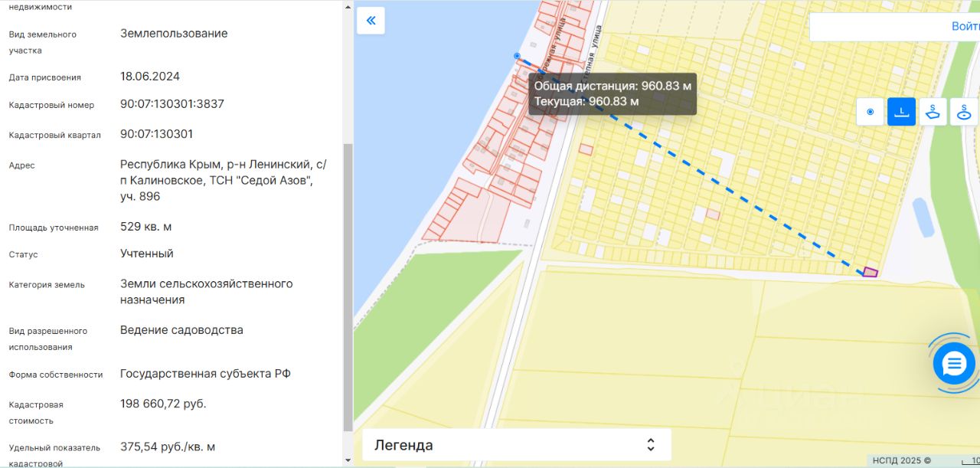The image size is (980, 468).
Task: Select the area value 529 кв. м
Action: [x=145, y=227]
